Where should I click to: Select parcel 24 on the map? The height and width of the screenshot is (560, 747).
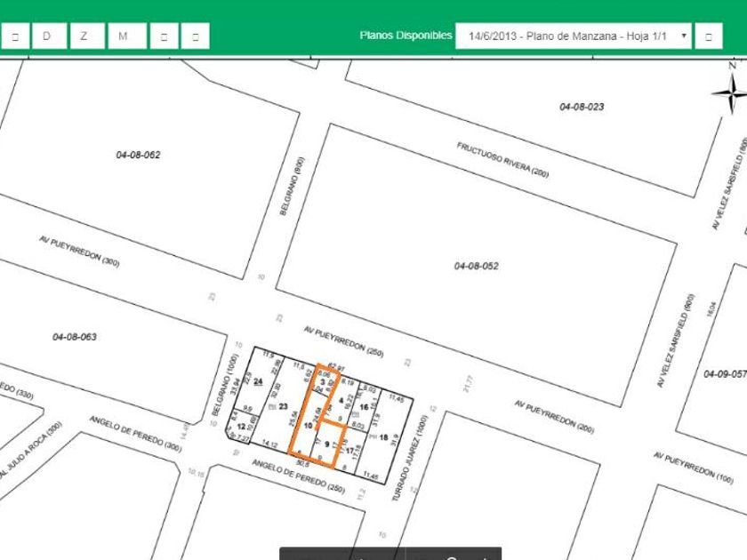(x=258, y=381)
